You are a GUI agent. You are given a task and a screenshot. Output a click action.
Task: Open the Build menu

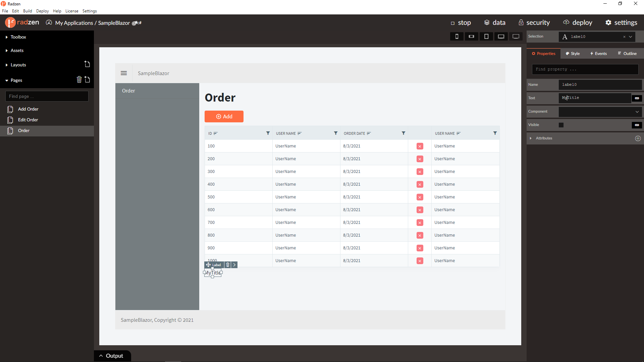pos(28,11)
